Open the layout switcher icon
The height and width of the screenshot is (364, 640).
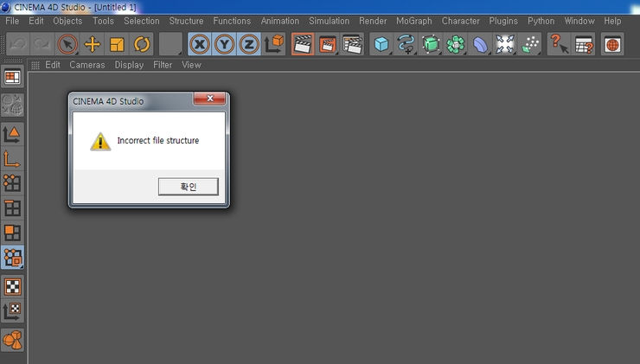coord(12,77)
